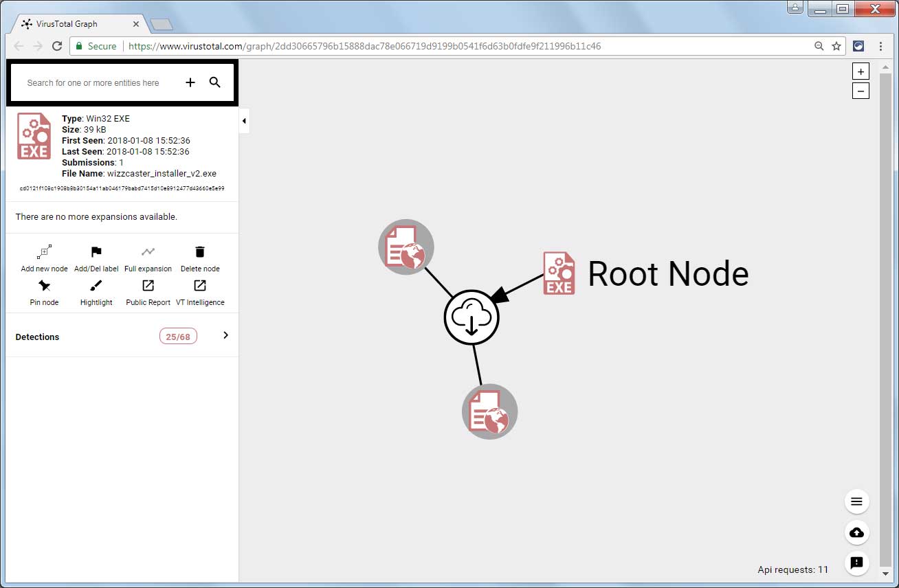The height and width of the screenshot is (588, 899).
Task: Click the zoom magnifier in address bar
Action: pyautogui.click(x=819, y=46)
